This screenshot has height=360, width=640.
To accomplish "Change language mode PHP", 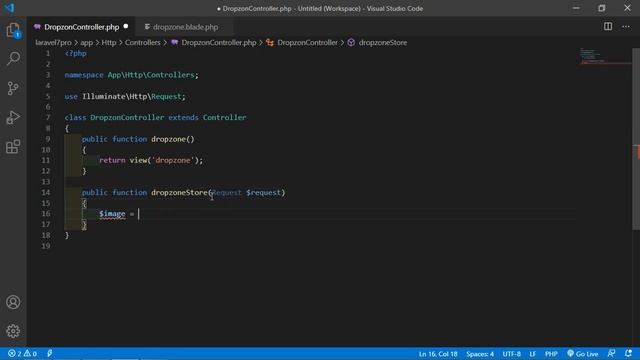I will [551, 354].
